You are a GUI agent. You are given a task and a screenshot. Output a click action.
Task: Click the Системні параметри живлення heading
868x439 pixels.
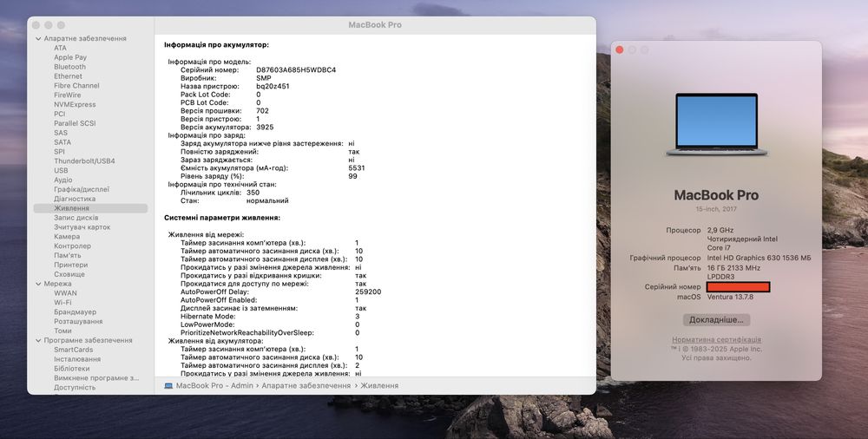coord(222,218)
